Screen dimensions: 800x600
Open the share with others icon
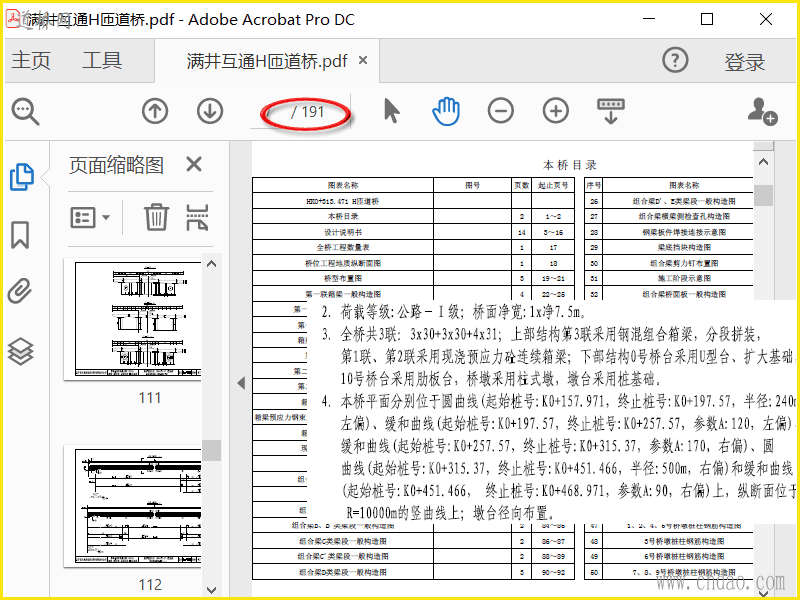[x=762, y=111]
